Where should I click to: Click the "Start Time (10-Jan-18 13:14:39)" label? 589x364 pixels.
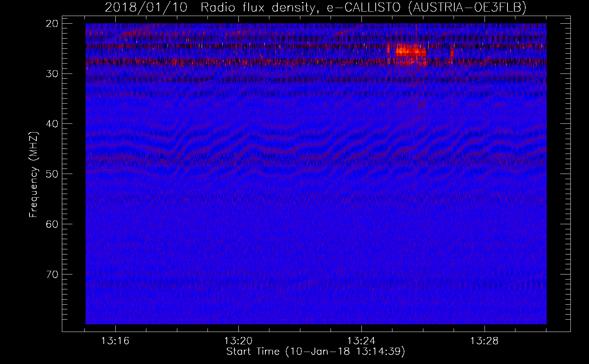coord(316,352)
